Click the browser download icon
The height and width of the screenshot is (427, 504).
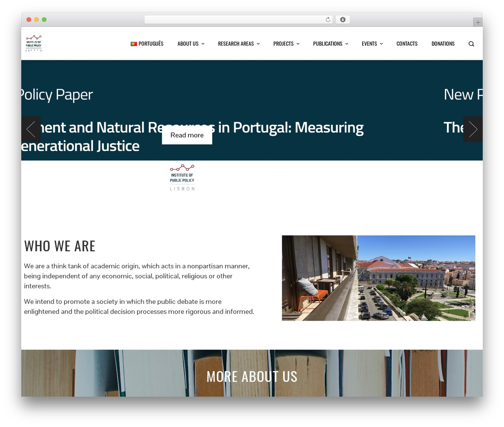pyautogui.click(x=343, y=20)
